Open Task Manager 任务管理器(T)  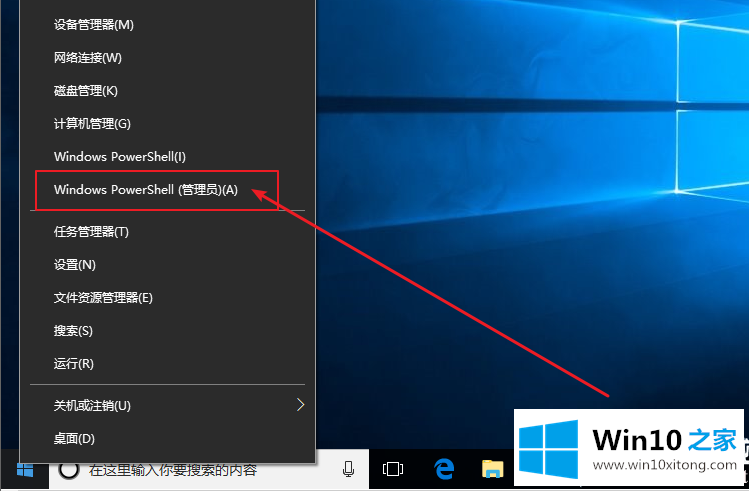167,232
